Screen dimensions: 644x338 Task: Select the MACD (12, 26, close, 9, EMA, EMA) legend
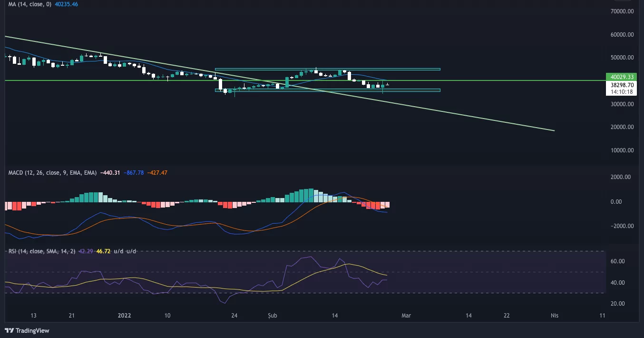click(52, 173)
